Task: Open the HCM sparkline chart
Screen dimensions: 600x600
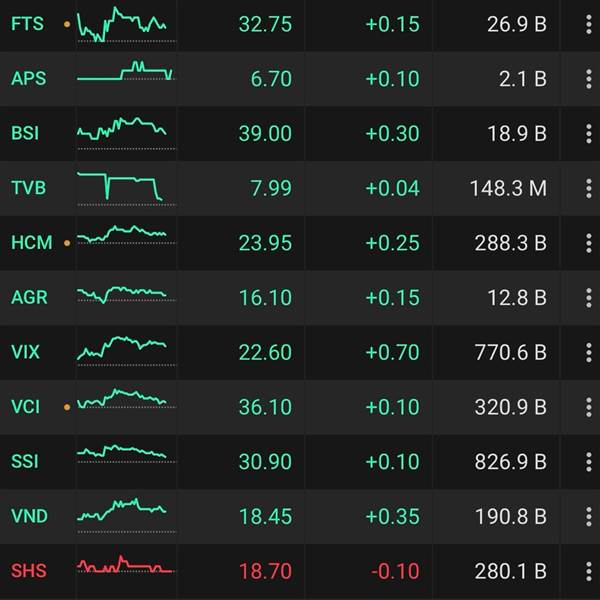Action: point(125,235)
